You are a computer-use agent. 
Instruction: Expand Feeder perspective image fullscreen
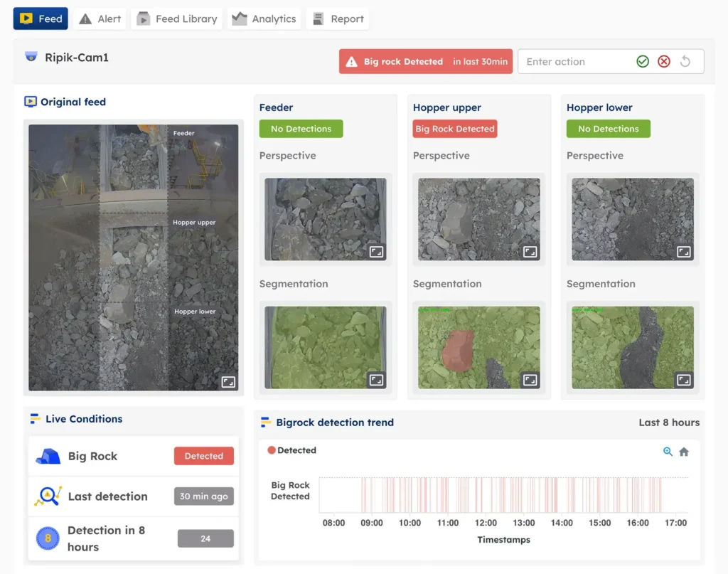point(376,252)
